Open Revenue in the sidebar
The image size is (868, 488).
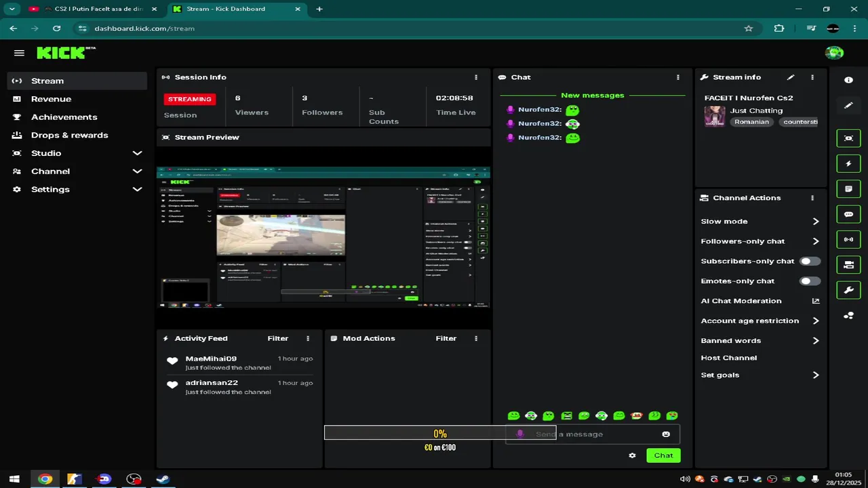(77, 99)
